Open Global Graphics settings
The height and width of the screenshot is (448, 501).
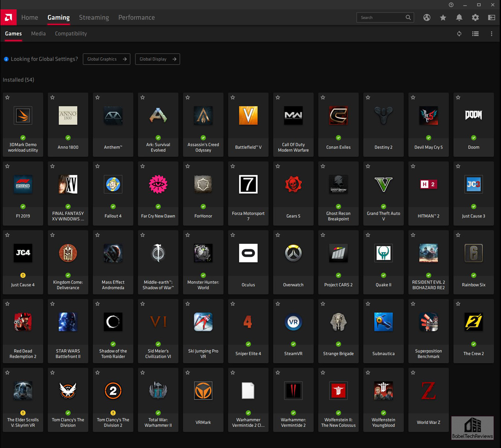[x=106, y=59]
